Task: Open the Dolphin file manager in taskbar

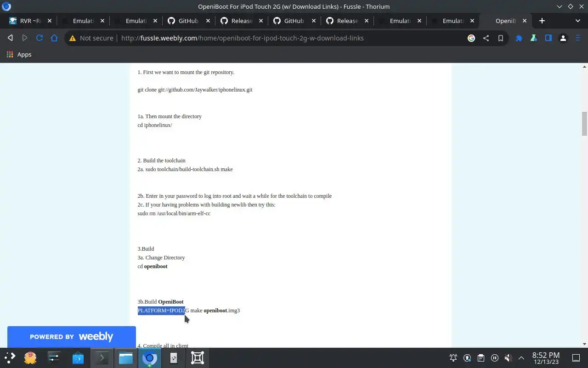Action: point(126,358)
